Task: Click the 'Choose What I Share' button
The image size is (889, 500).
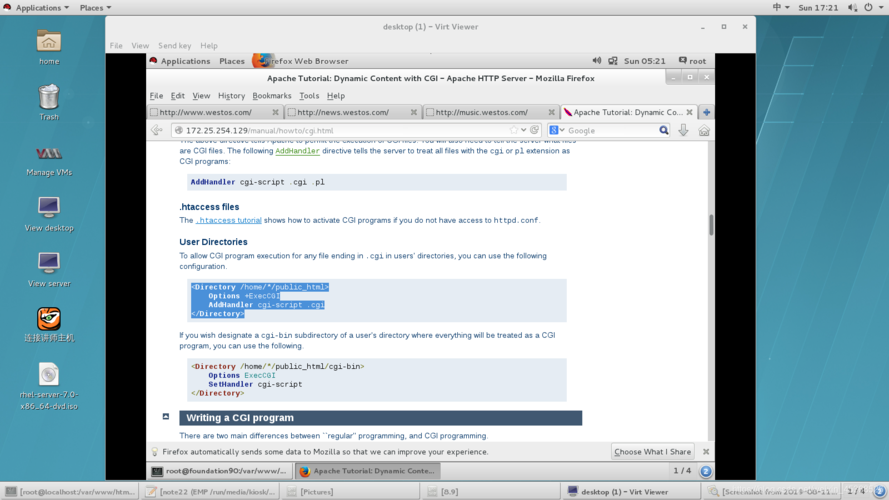Action: 652,452
